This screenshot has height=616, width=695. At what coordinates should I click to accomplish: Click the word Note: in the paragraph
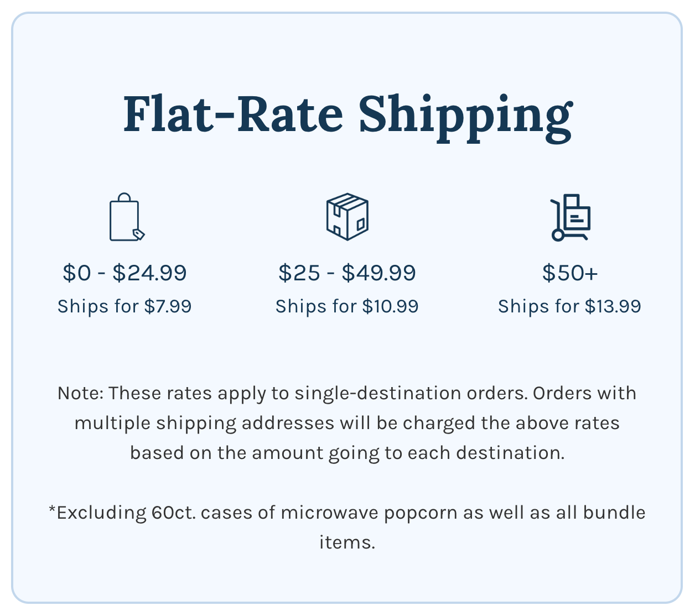(x=80, y=393)
